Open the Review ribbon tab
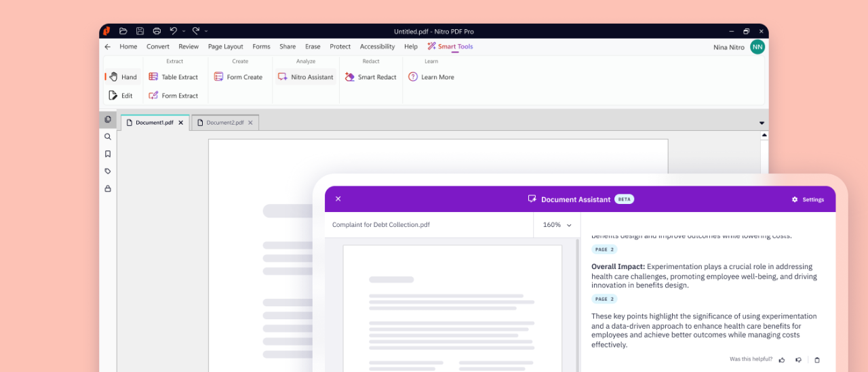 (189, 47)
